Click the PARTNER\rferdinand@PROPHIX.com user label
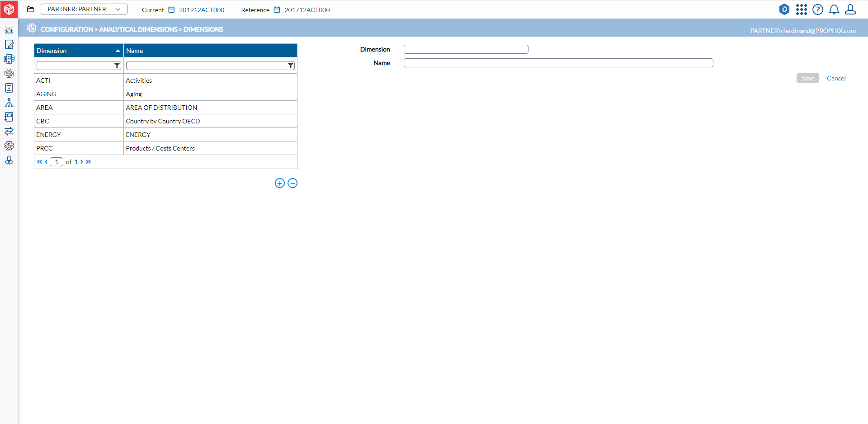This screenshot has width=868, height=424. click(x=803, y=31)
